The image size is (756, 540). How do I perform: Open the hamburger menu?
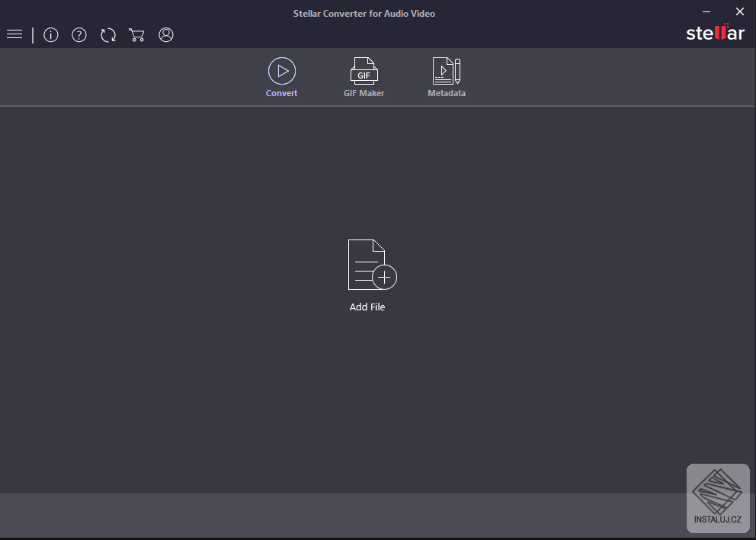[x=14, y=34]
